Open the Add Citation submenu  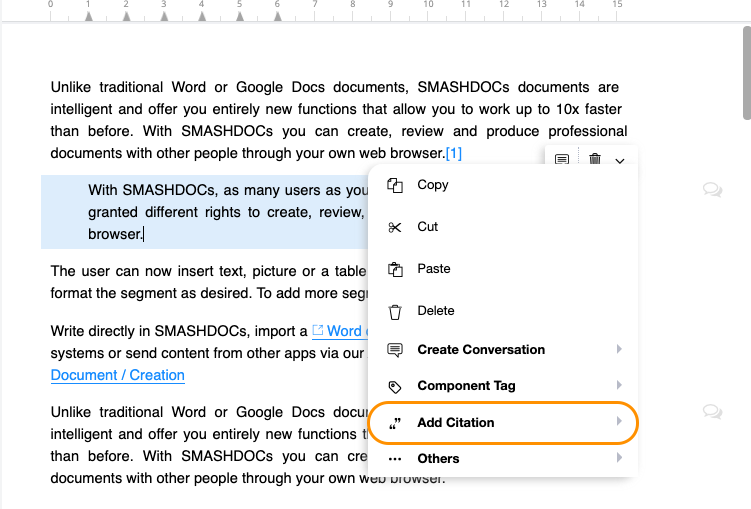(503, 422)
